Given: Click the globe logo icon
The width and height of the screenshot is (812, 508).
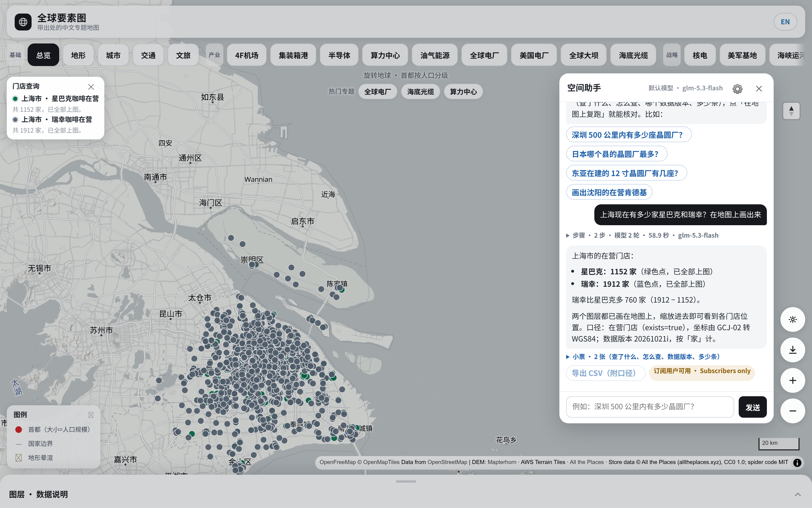Looking at the screenshot, I should click(x=23, y=22).
